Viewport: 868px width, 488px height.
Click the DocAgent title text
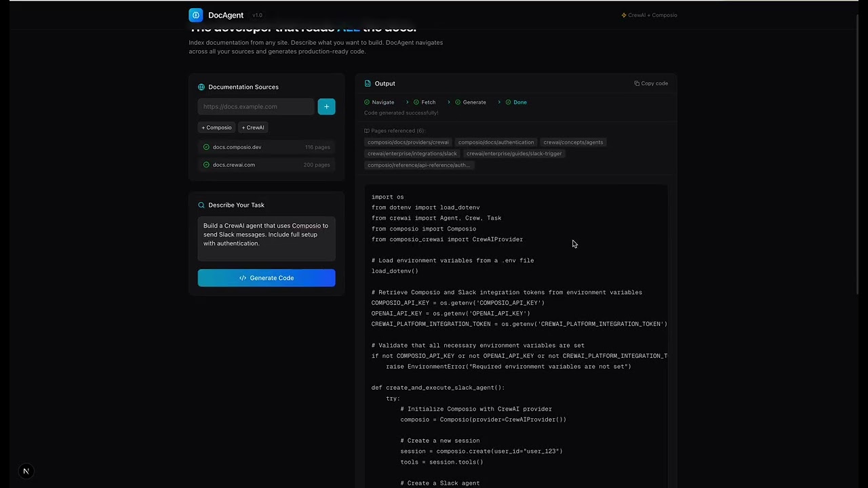(x=226, y=15)
